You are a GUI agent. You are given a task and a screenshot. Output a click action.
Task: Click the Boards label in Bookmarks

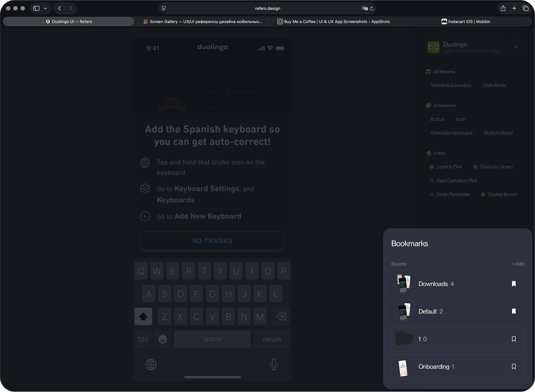tap(399, 264)
